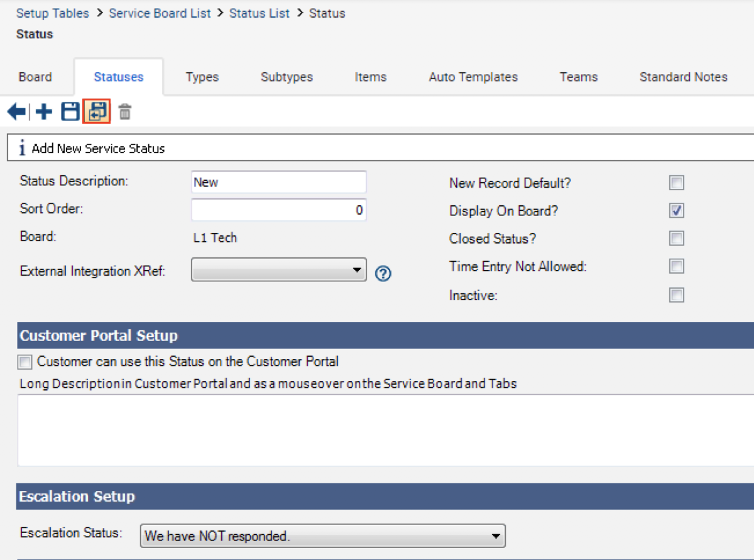Click the Add New Service Status message text
This screenshot has height=560, width=754.
click(98, 149)
